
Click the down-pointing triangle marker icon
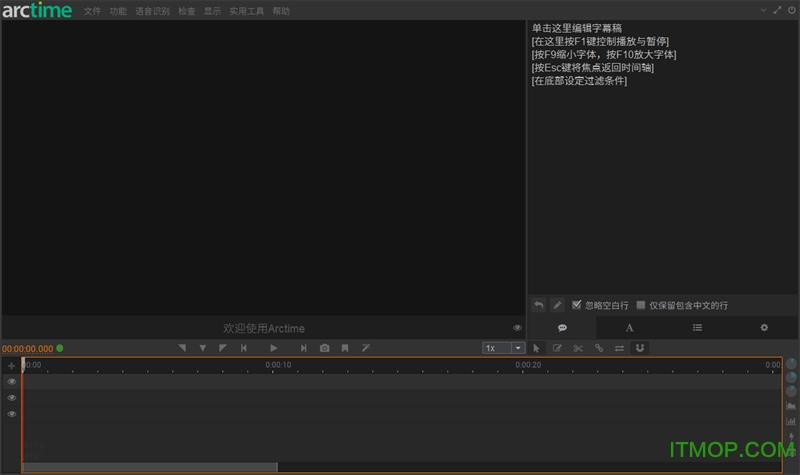click(x=203, y=348)
